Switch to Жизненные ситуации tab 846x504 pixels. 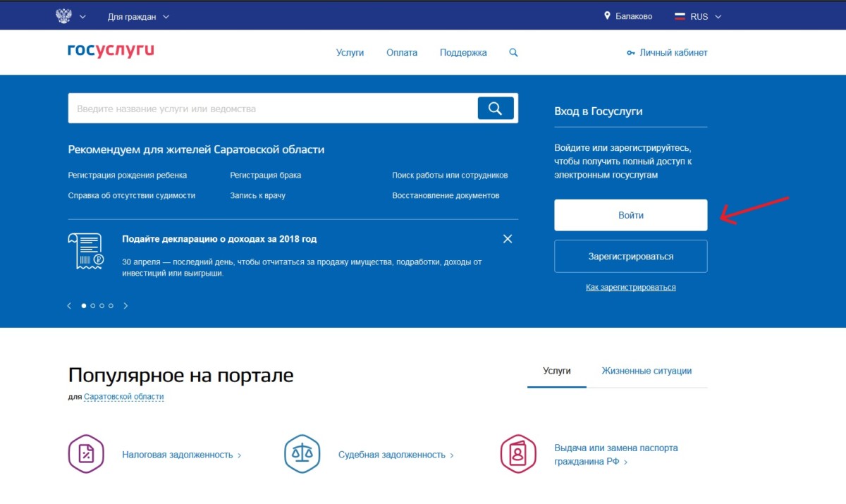pos(646,371)
